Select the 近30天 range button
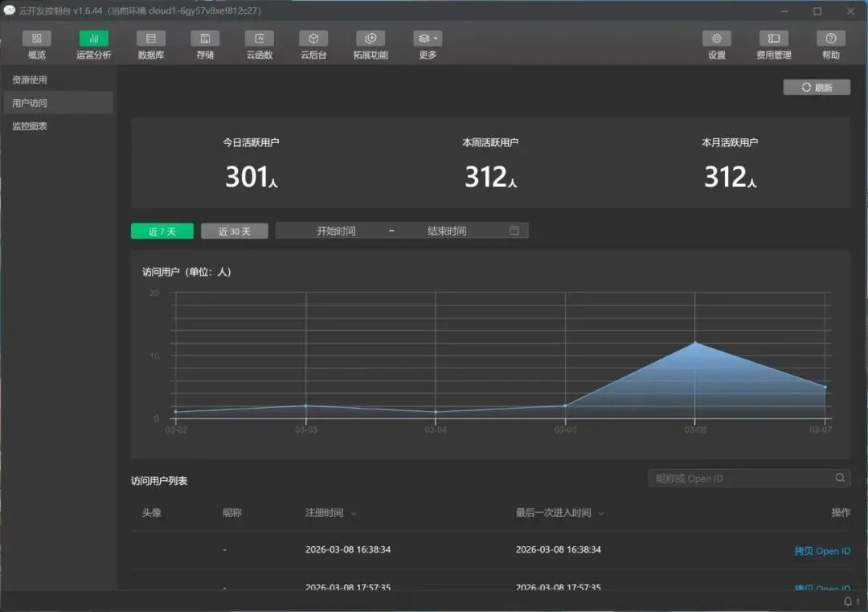The image size is (868, 612). [x=234, y=231]
